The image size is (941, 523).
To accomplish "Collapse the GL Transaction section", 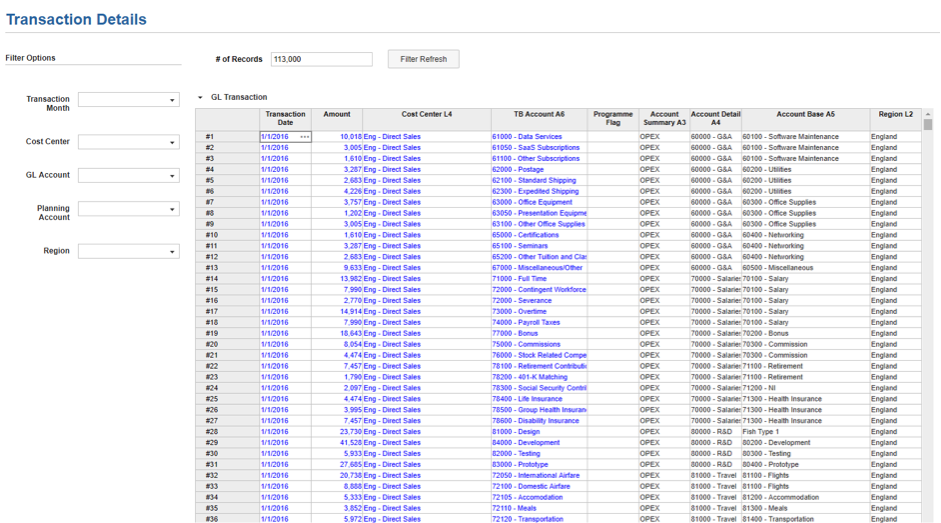I will point(200,97).
